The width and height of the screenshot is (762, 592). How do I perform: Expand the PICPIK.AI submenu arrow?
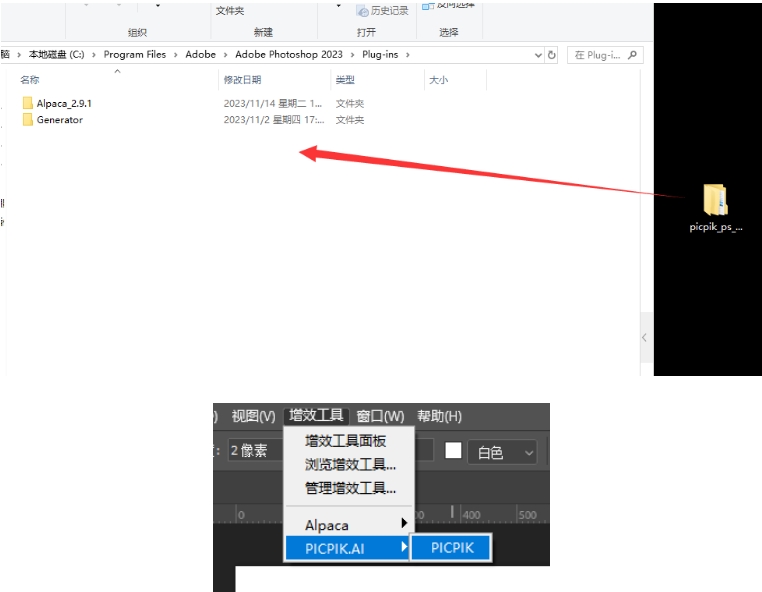click(x=404, y=547)
